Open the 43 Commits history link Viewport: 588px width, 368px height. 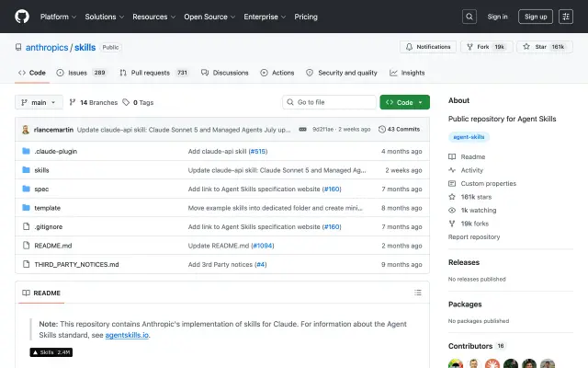pos(399,129)
